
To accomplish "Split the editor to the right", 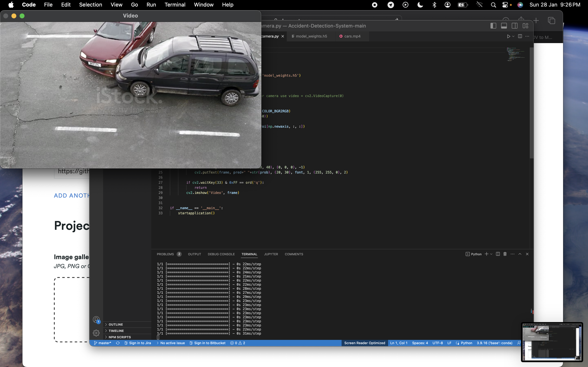I will pos(520,36).
